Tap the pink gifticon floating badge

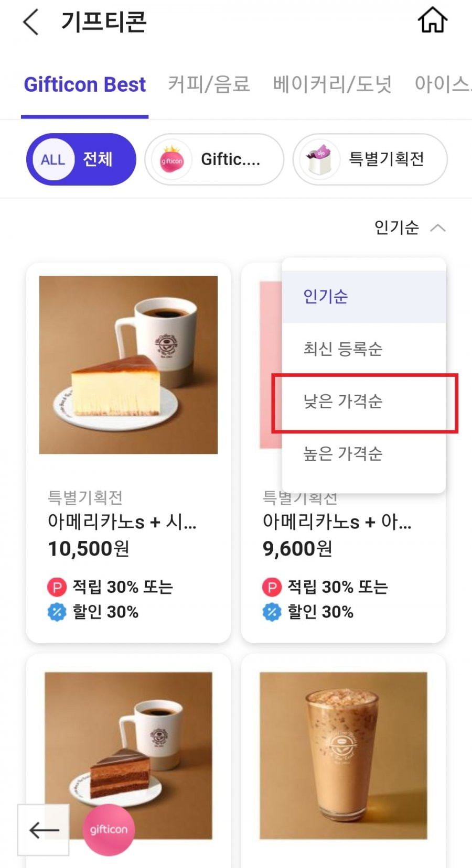[x=109, y=830]
